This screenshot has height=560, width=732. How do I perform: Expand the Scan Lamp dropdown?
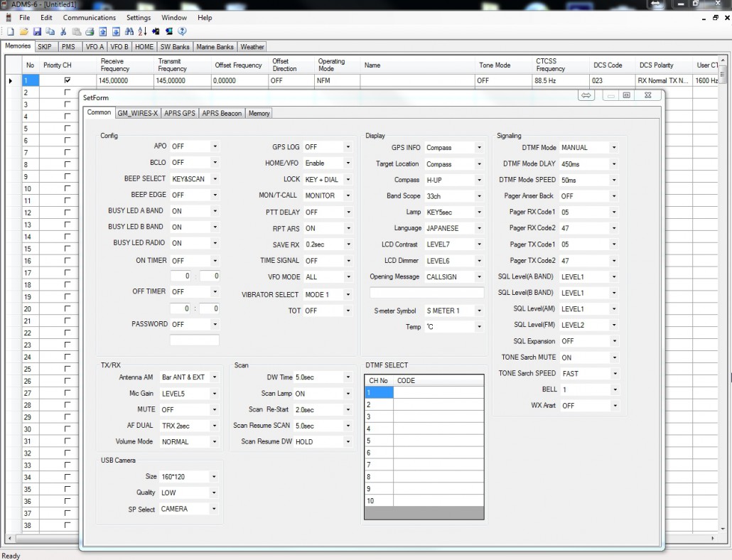pos(348,394)
